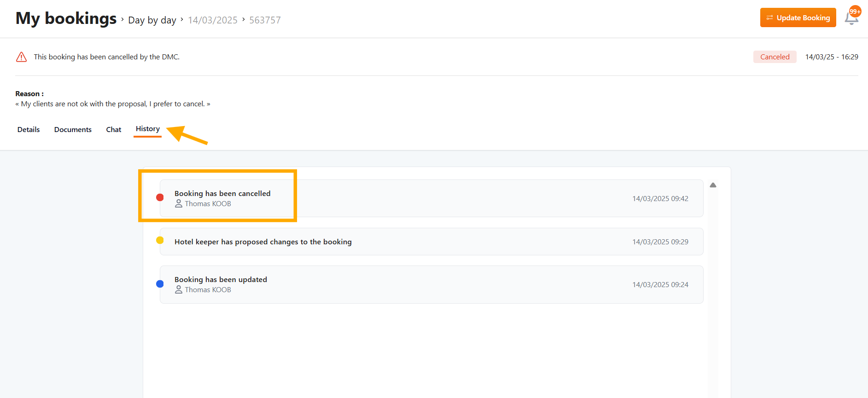Navigate to Day by day breadcrumb
Image resolution: width=868 pixels, height=398 pixels.
pos(152,20)
